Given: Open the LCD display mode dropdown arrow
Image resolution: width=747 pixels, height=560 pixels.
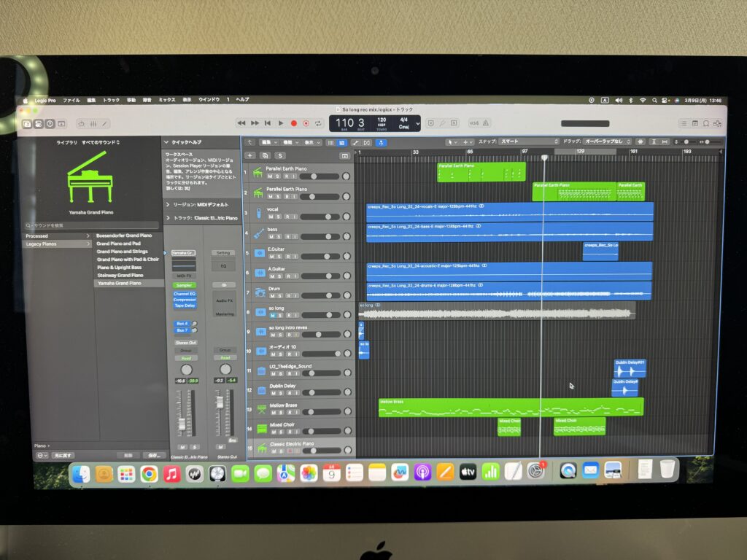Looking at the screenshot, I should [417, 123].
